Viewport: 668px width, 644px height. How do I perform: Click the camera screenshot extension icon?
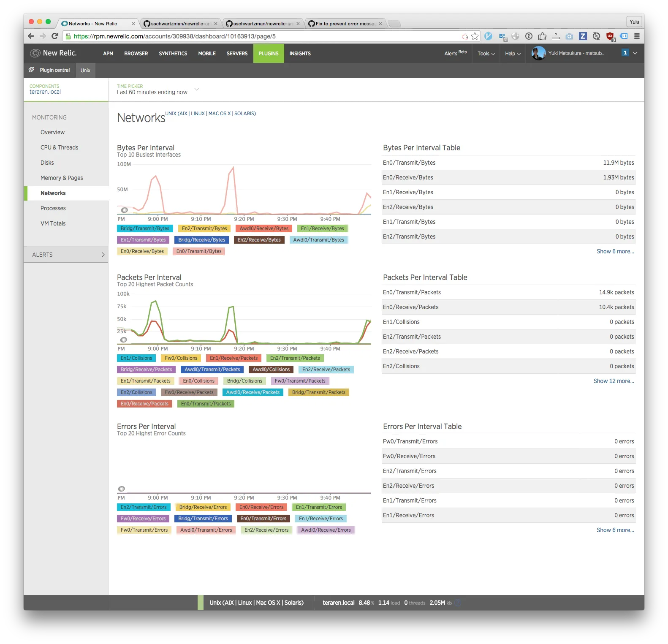(569, 36)
